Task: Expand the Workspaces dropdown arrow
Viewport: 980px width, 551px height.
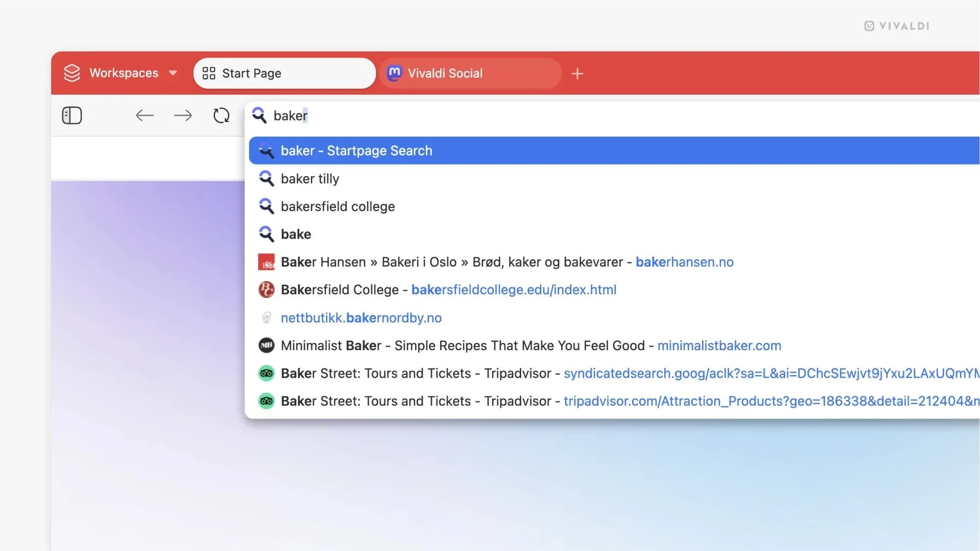Action: [x=173, y=73]
